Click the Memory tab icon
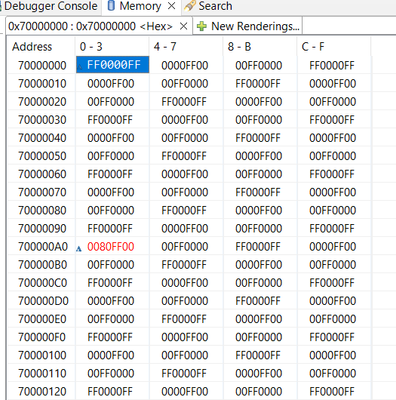 click(x=111, y=6)
